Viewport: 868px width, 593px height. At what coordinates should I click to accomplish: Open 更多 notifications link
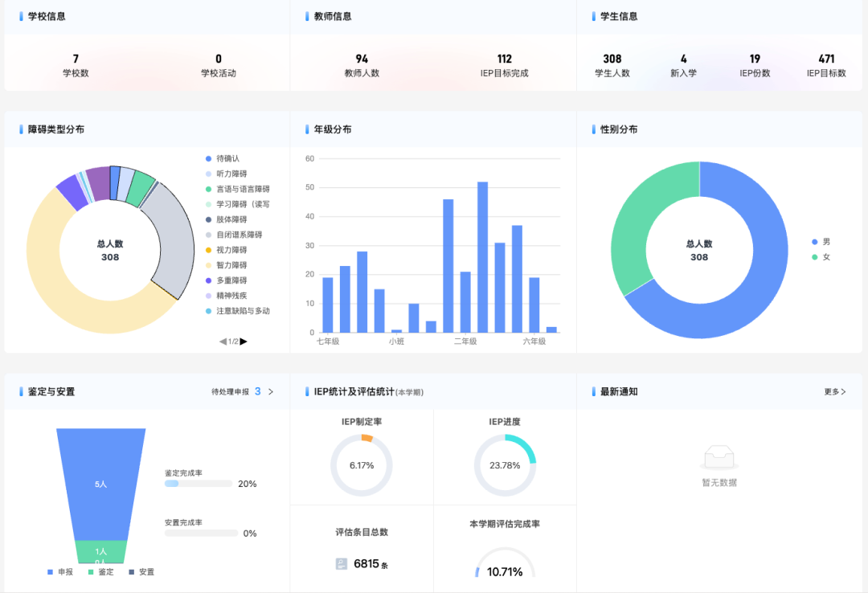[x=835, y=391]
